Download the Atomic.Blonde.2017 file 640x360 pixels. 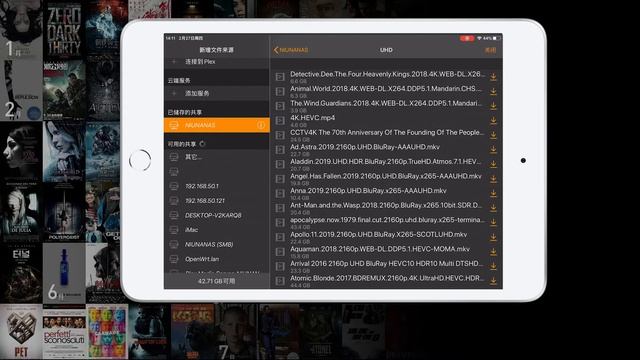click(493, 281)
